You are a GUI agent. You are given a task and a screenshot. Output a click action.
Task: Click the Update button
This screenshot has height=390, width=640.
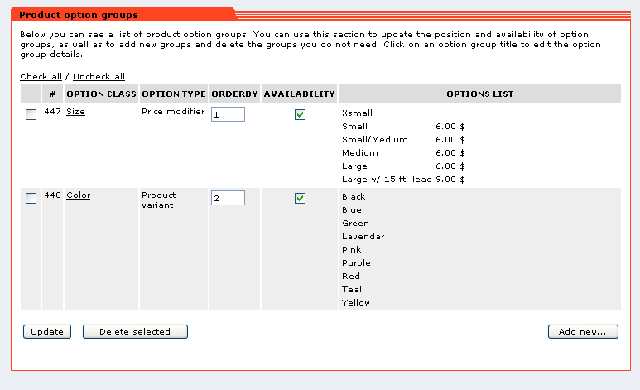[47, 332]
